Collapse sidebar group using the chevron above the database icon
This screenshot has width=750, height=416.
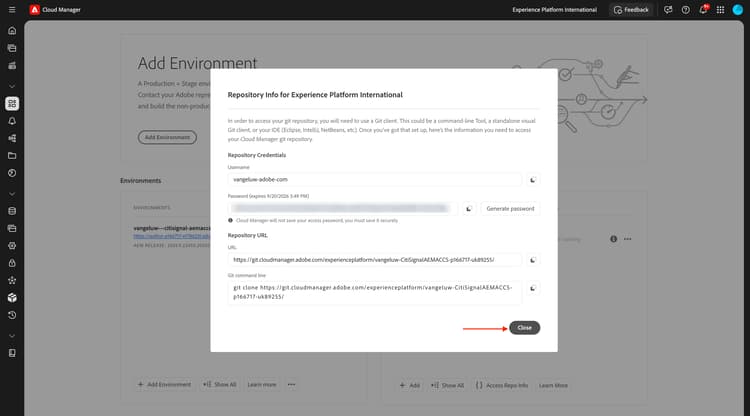coord(12,194)
